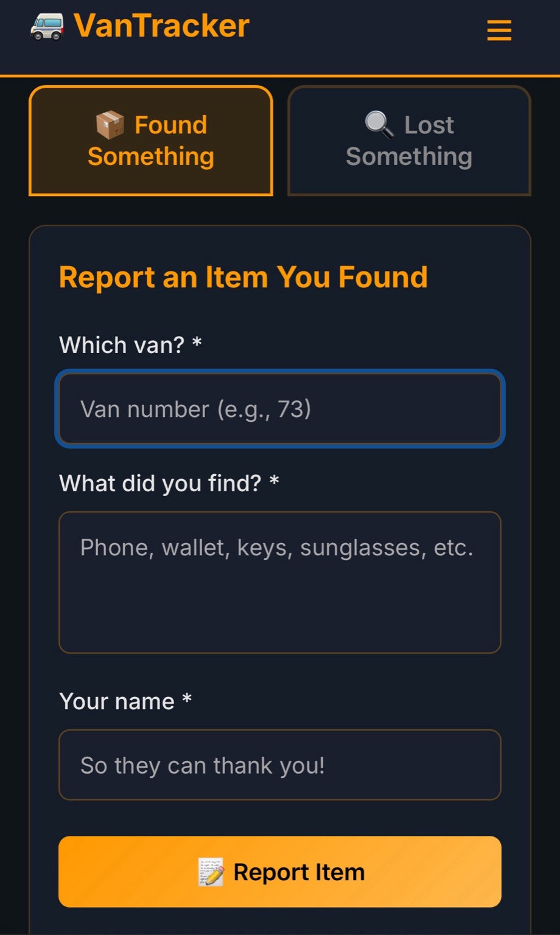Screen dimensions: 560x935
Task: Click the magnifying glass icon
Action: coord(379,125)
